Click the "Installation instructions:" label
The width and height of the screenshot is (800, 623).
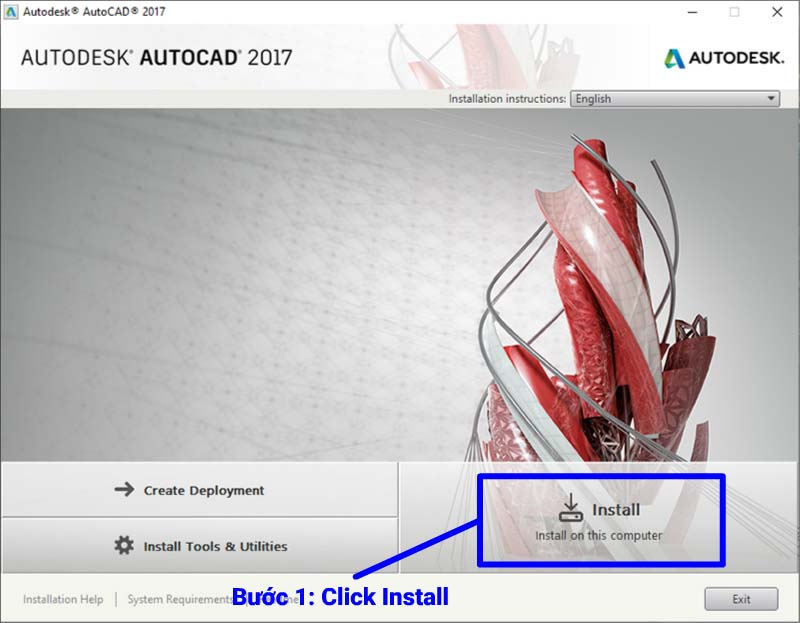tap(507, 98)
